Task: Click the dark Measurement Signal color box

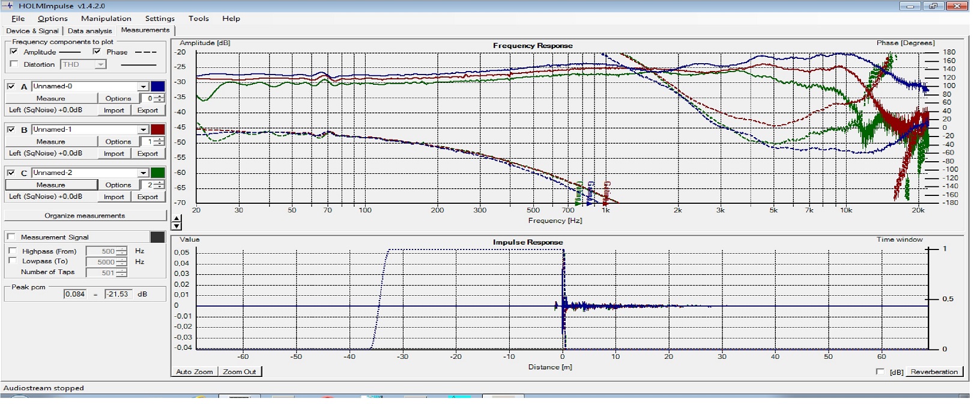Action: pos(157,237)
